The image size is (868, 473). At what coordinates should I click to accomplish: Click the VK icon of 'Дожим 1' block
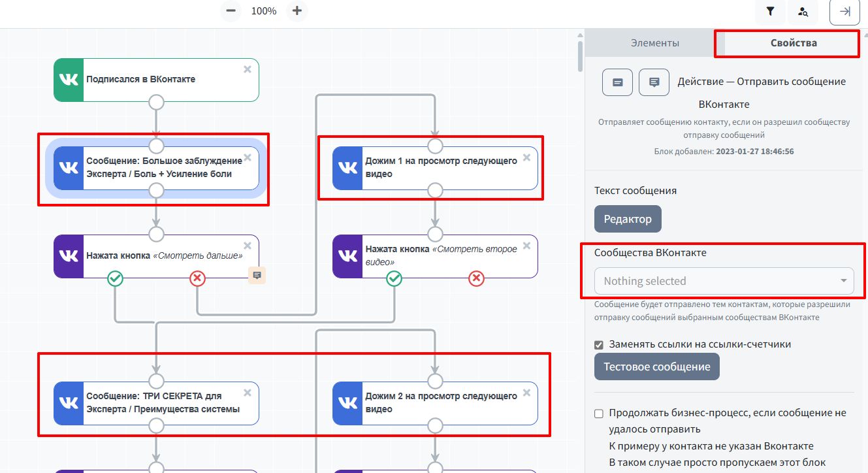[x=347, y=168]
